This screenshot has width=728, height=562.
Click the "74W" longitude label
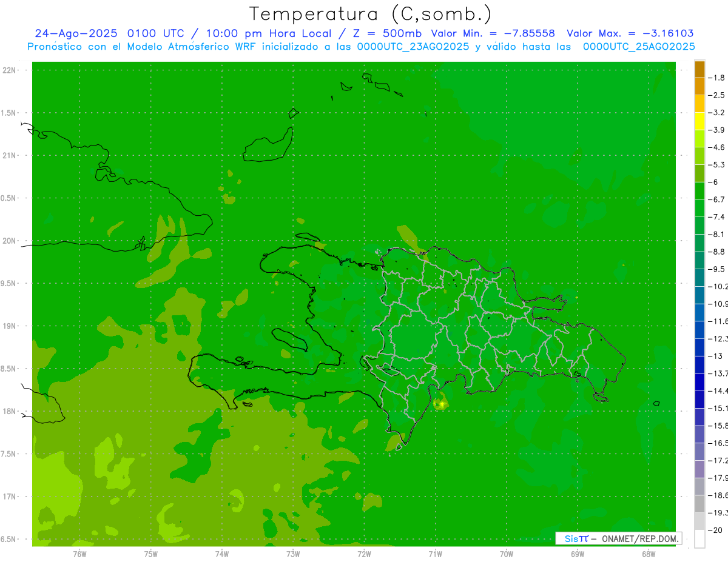pos(222,554)
